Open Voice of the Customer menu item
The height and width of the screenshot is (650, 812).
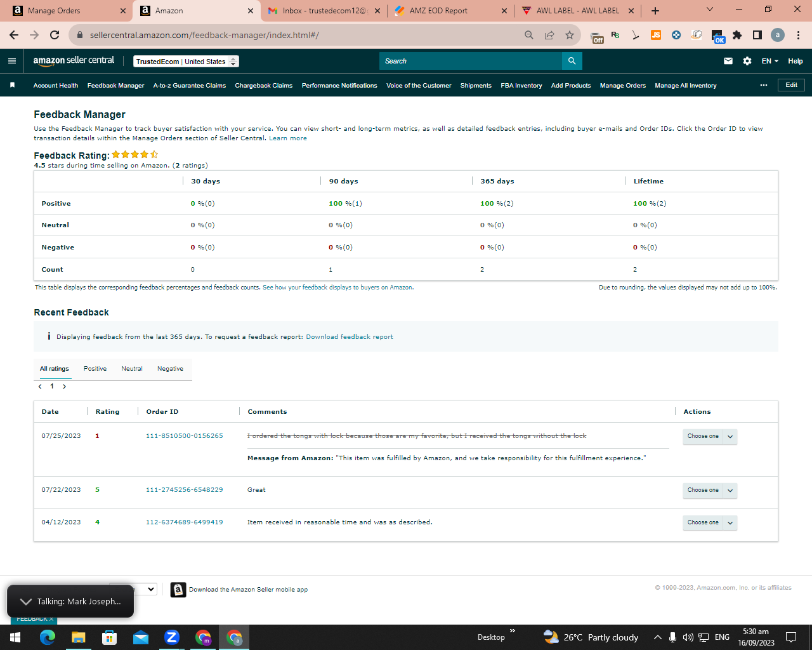point(419,86)
